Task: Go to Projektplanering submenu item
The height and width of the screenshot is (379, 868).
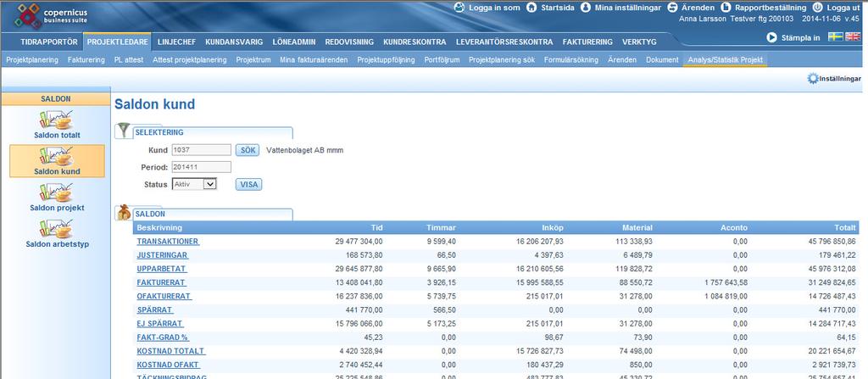Action: tap(32, 60)
